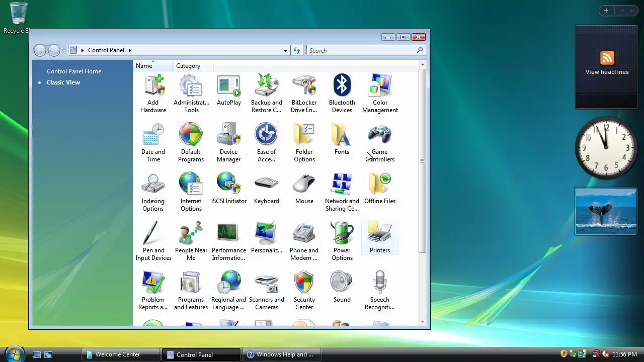Viewport: 644px width, 362px height.
Task: Open Regional and Language Options
Action: [x=229, y=291]
